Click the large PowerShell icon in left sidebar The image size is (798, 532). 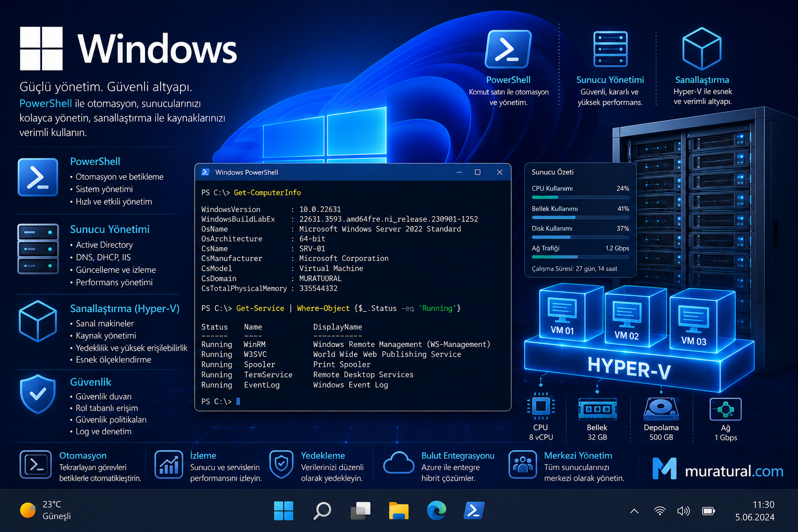[38, 177]
